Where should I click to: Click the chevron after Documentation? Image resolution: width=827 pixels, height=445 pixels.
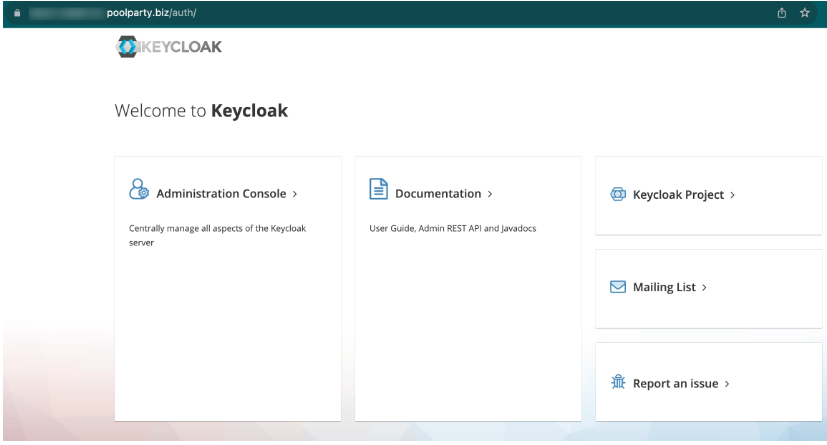point(489,194)
